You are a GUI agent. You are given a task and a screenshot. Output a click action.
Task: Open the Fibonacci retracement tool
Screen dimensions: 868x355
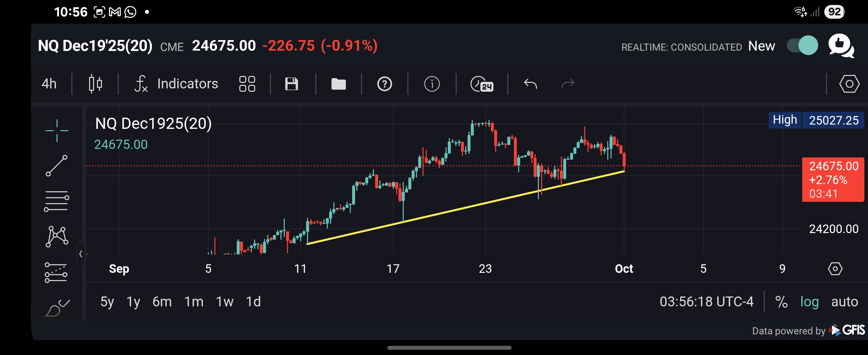point(56,201)
